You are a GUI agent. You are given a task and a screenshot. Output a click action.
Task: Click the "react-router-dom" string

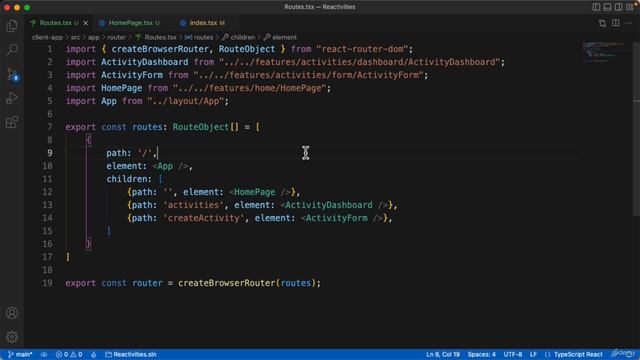pos(362,49)
